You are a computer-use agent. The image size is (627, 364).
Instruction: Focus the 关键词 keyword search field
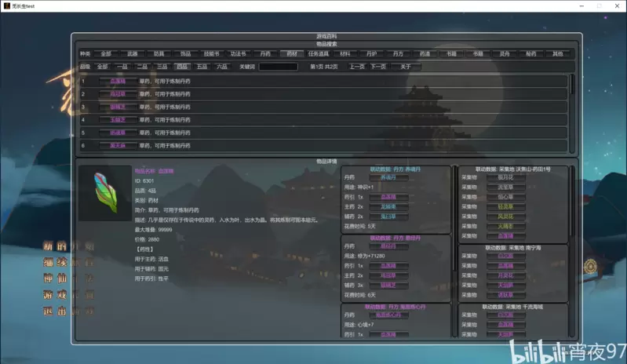(x=279, y=67)
